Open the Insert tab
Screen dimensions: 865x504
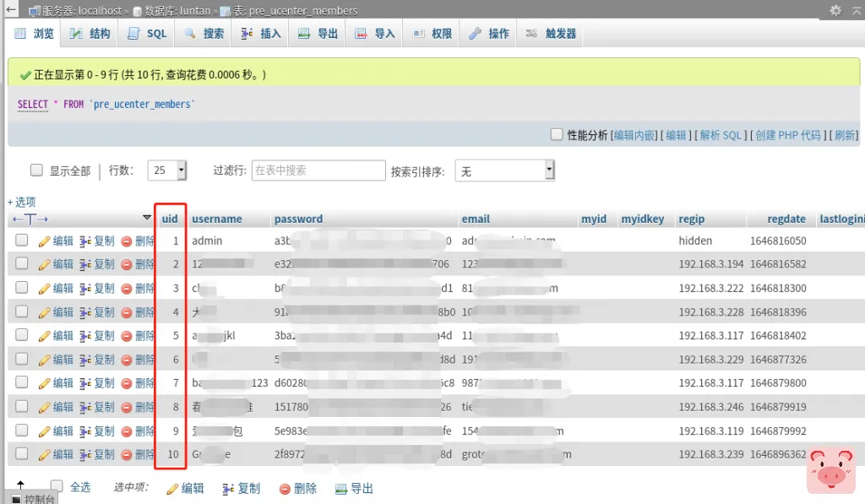pyautogui.click(x=261, y=34)
